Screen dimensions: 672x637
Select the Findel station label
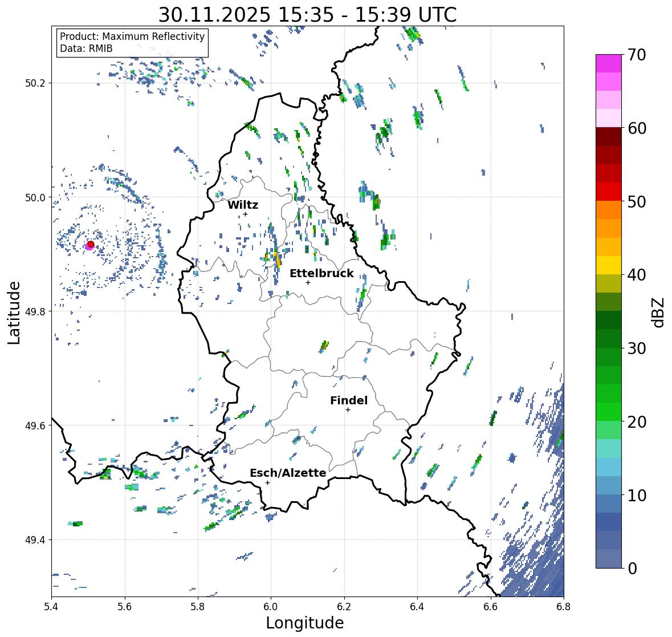348,400
